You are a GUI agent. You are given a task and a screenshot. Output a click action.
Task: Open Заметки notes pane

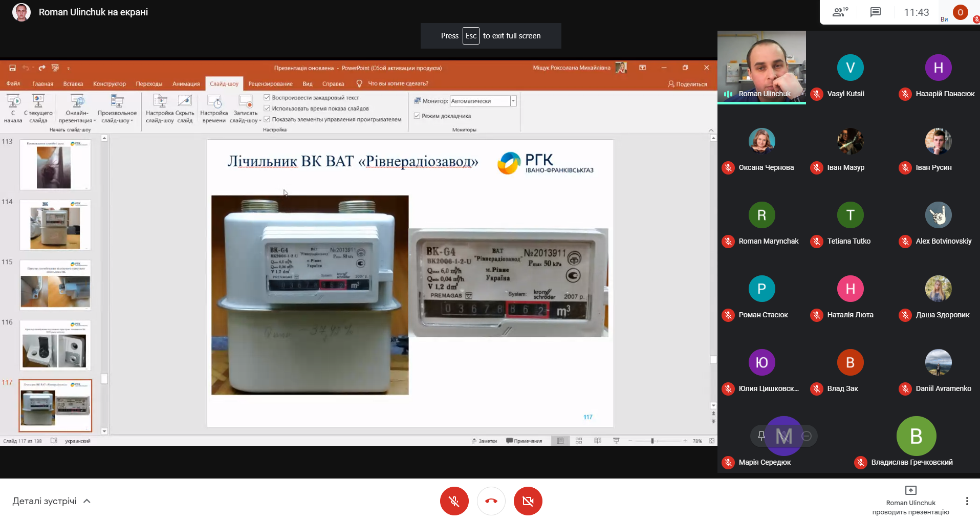coord(484,440)
